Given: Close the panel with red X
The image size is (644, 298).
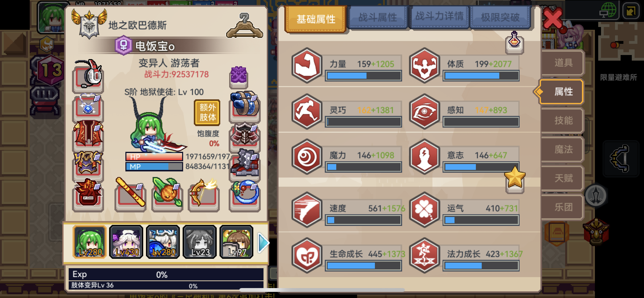Looking at the screenshot, I should click(552, 18).
